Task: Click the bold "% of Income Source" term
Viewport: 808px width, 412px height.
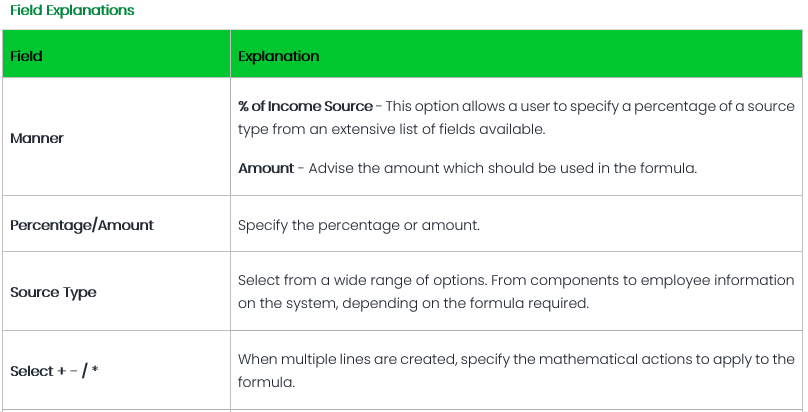Action: point(305,106)
